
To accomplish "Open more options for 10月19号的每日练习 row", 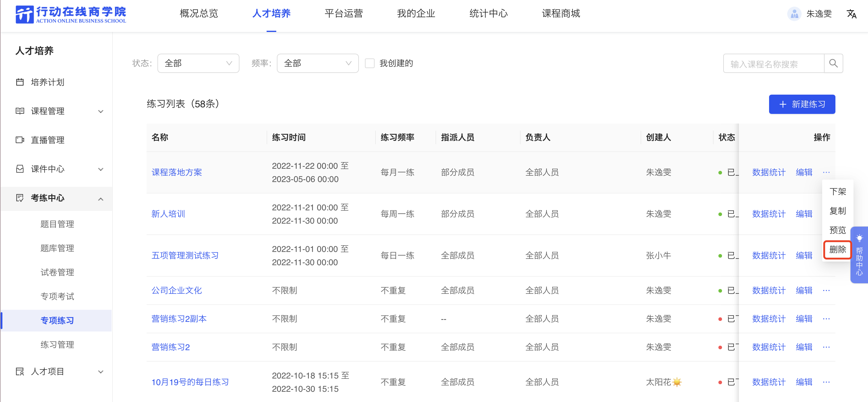I will point(826,382).
